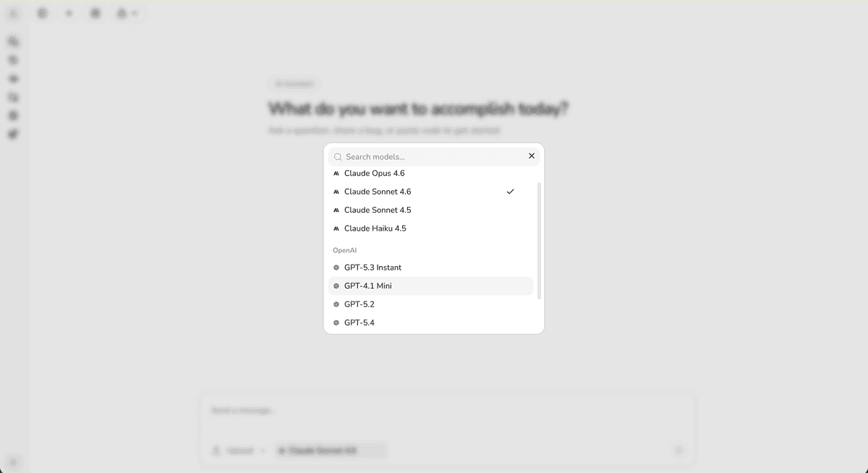Image resolution: width=868 pixels, height=473 pixels.
Task: Click the Upload button in the message bar
Action: tap(240, 450)
